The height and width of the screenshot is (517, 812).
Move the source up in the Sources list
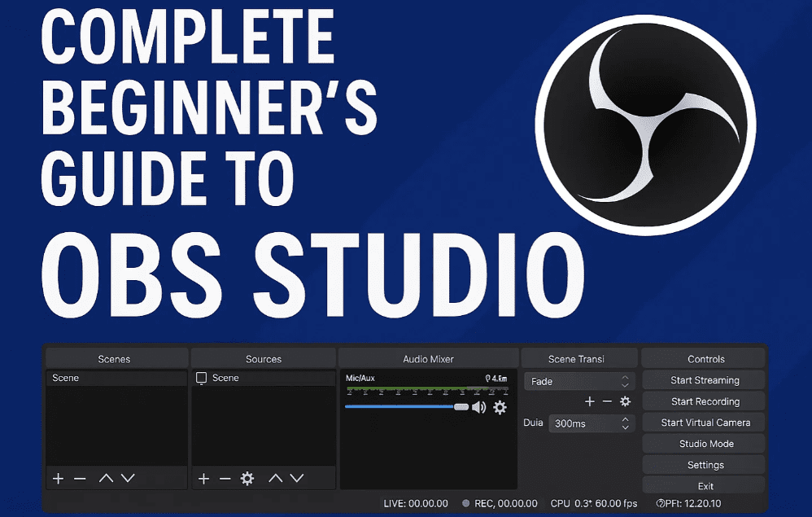(276, 479)
